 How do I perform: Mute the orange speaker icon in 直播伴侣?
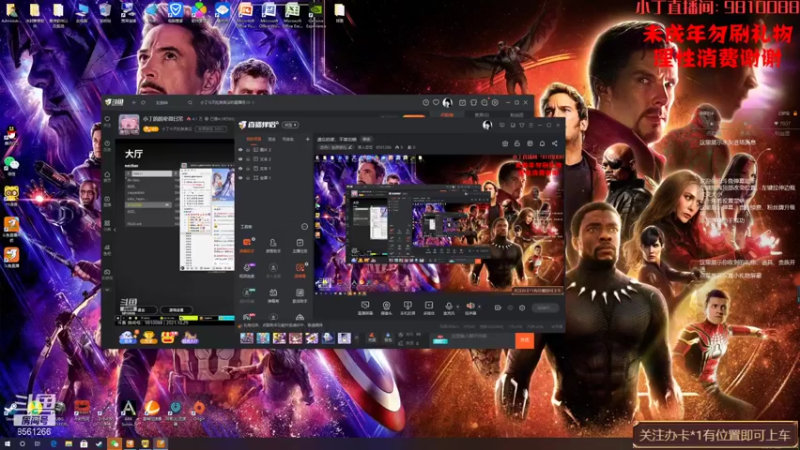click(470, 307)
